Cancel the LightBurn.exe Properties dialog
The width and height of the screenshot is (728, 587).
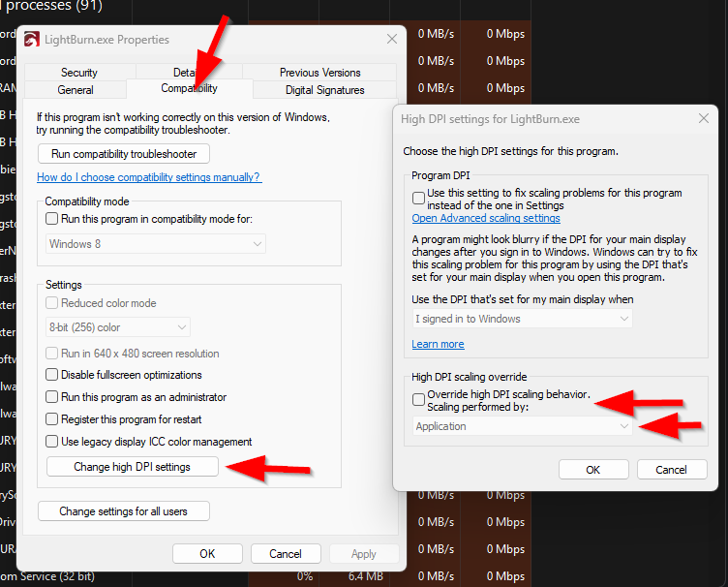(x=286, y=553)
